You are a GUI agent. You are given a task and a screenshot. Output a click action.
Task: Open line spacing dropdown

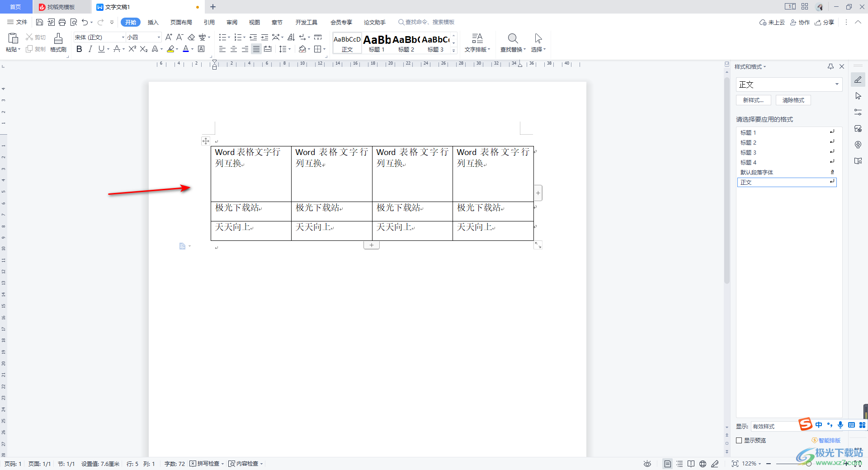(290, 49)
